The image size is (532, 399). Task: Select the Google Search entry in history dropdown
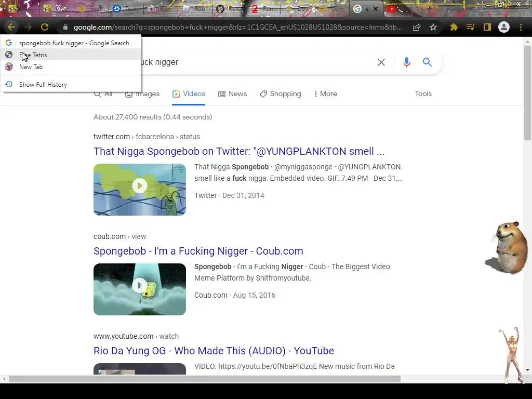click(x=71, y=43)
